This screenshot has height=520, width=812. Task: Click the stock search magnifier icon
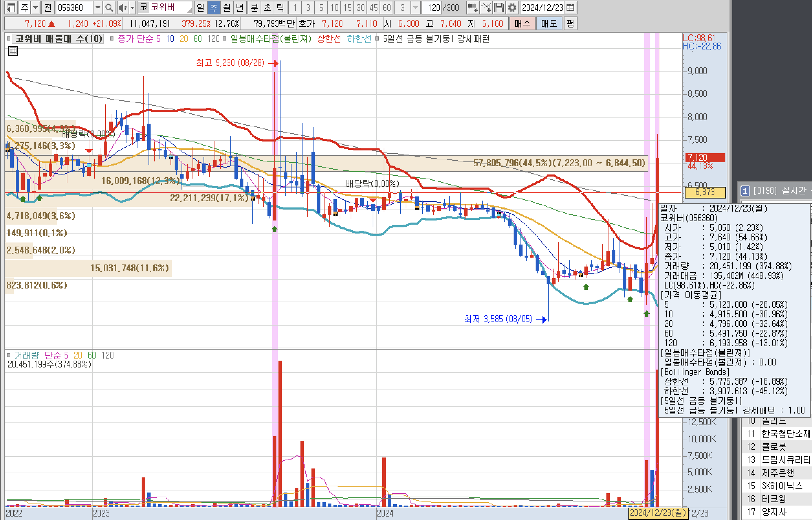(109, 8)
